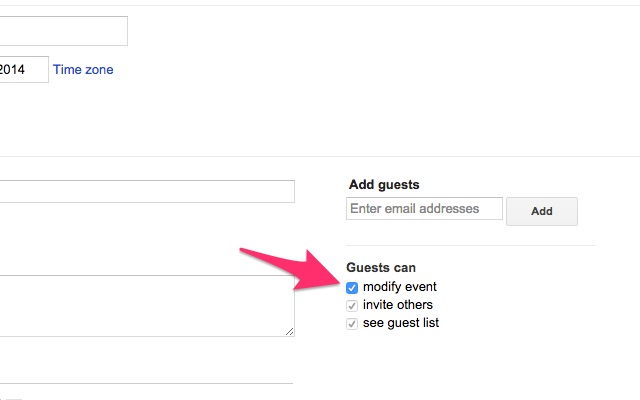
Task: Click the top text box above the date
Action: [x=63, y=31]
